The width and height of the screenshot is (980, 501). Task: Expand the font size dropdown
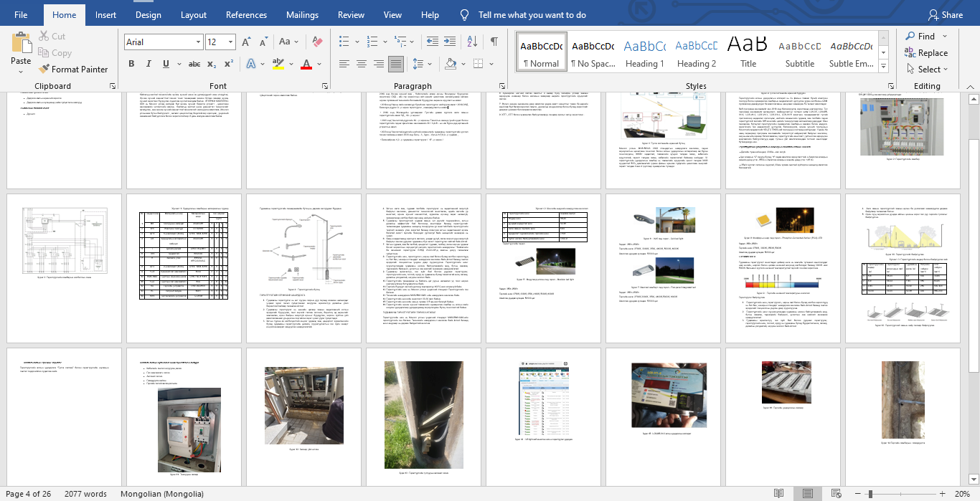coord(230,42)
